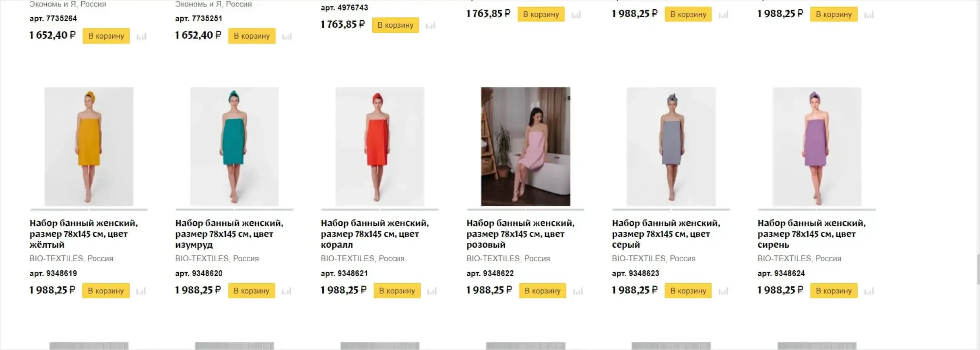The image size is (980, 350).
Task: Click the page's vertical scrollbar thumb
Action: pyautogui.click(x=978, y=269)
